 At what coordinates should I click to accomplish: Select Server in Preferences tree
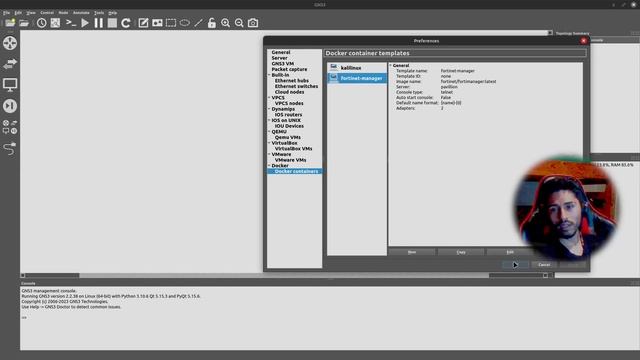click(x=280, y=58)
